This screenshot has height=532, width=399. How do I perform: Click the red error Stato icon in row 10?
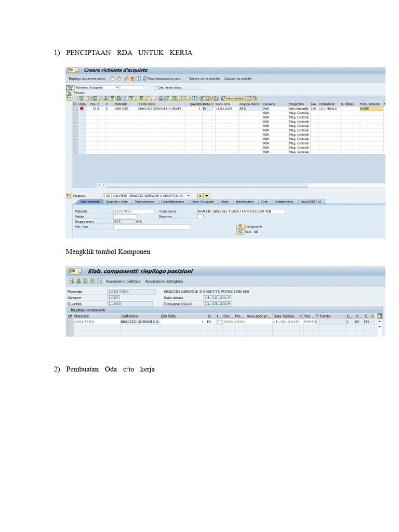82,109
